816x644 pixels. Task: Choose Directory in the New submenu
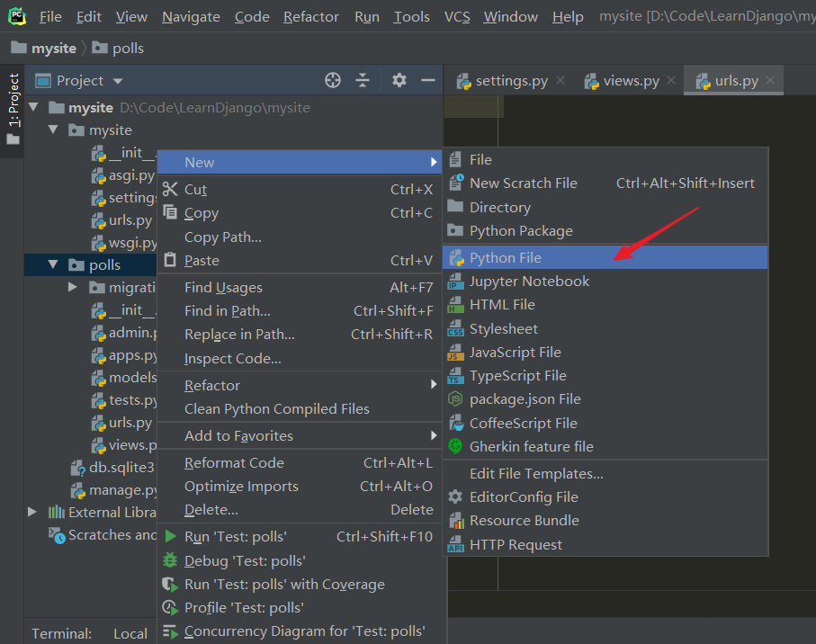(605, 207)
